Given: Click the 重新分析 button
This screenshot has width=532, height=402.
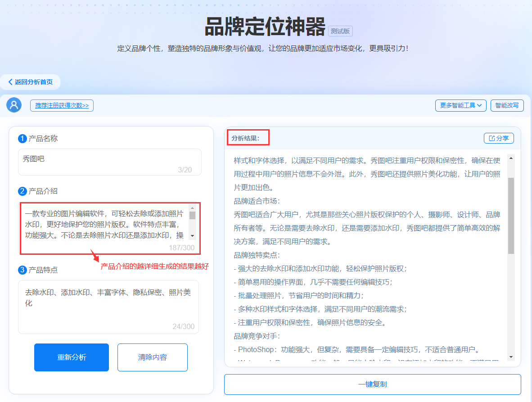Looking at the screenshot, I should 72,357.
